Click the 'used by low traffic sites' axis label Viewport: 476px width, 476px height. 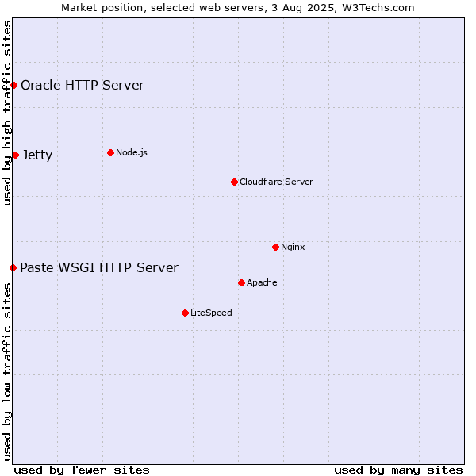(x=6, y=372)
